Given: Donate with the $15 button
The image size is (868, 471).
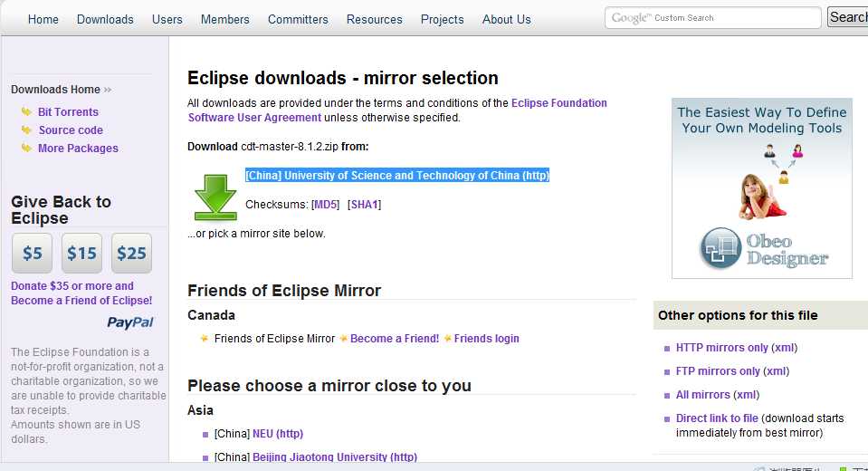Looking at the screenshot, I should [x=82, y=254].
